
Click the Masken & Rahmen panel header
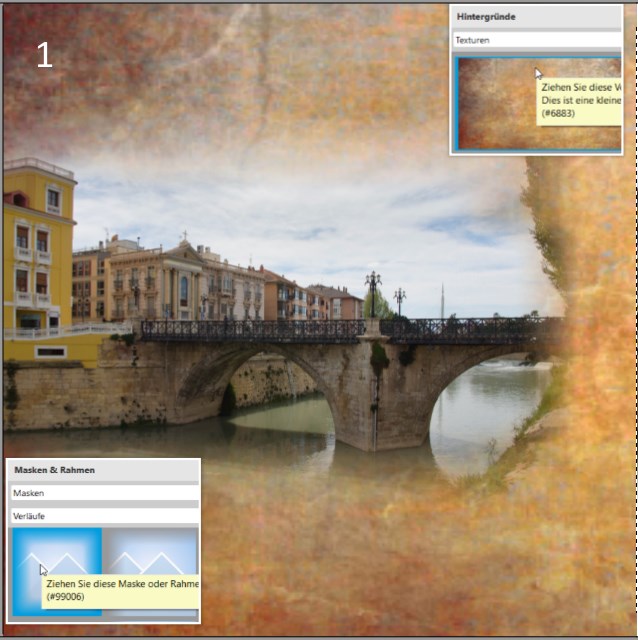pyautogui.click(x=104, y=470)
